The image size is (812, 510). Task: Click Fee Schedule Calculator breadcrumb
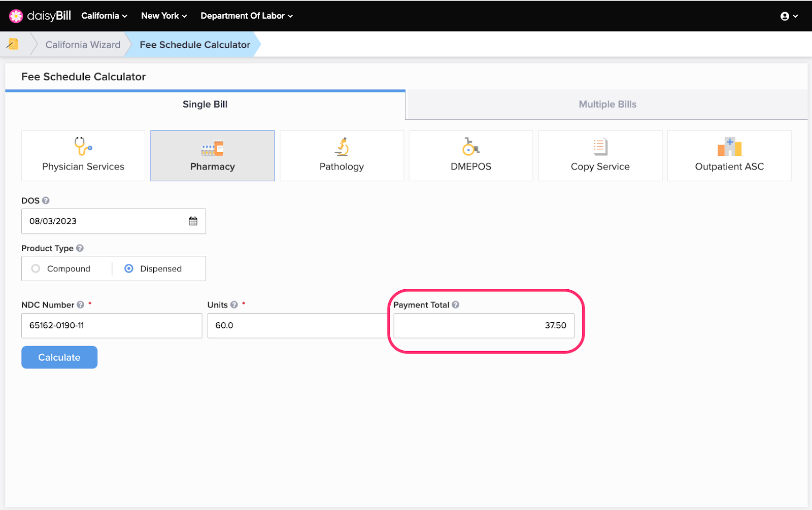coord(195,45)
